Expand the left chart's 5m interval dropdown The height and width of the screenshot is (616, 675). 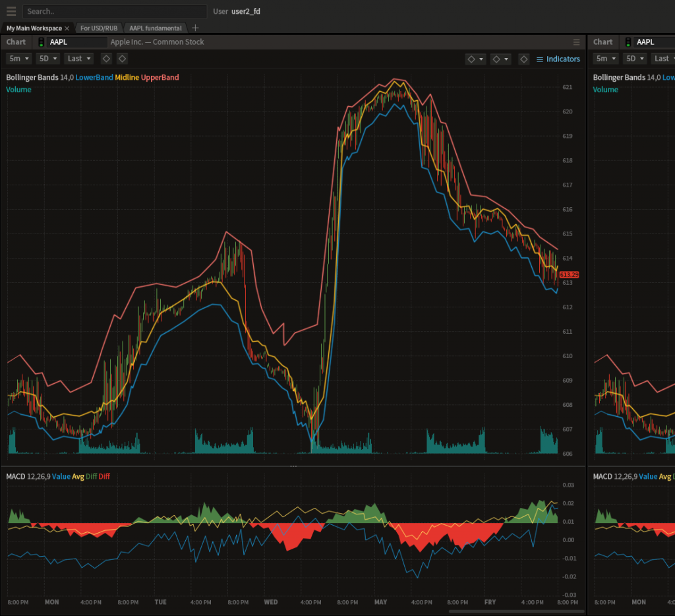pos(18,59)
